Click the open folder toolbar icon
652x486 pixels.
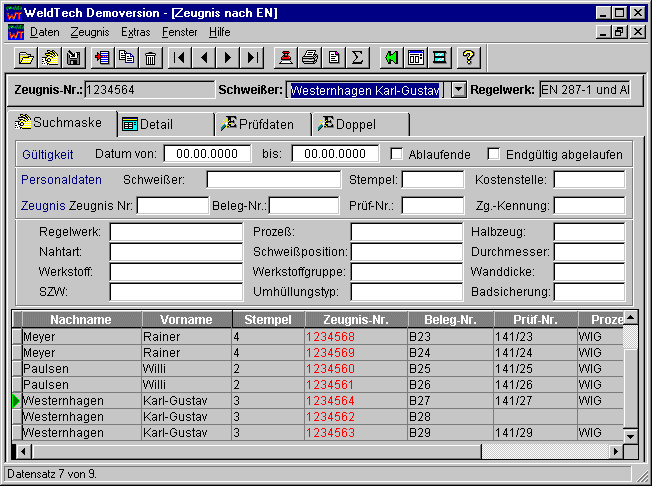27,58
